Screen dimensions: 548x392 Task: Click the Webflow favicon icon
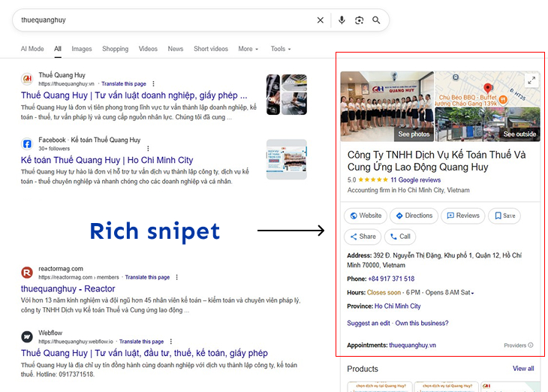coord(27,336)
